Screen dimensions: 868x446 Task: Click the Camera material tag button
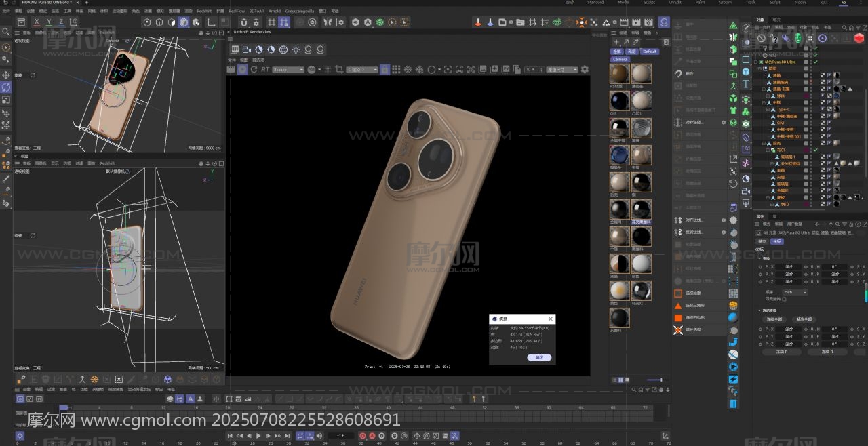pos(620,60)
